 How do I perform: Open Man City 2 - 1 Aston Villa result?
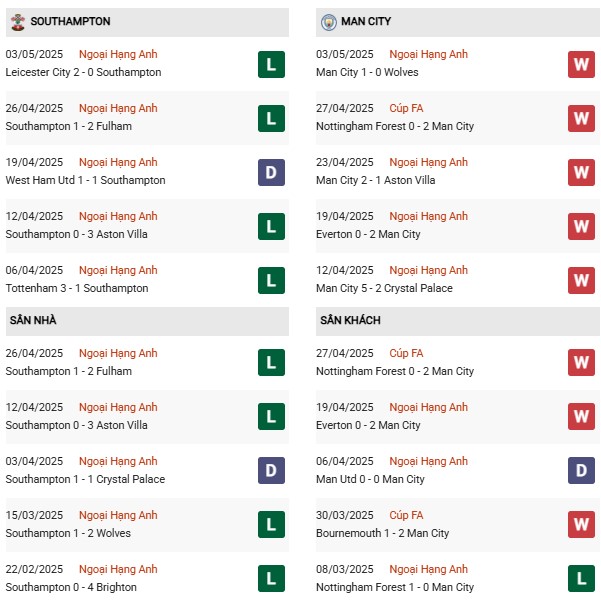click(x=376, y=180)
